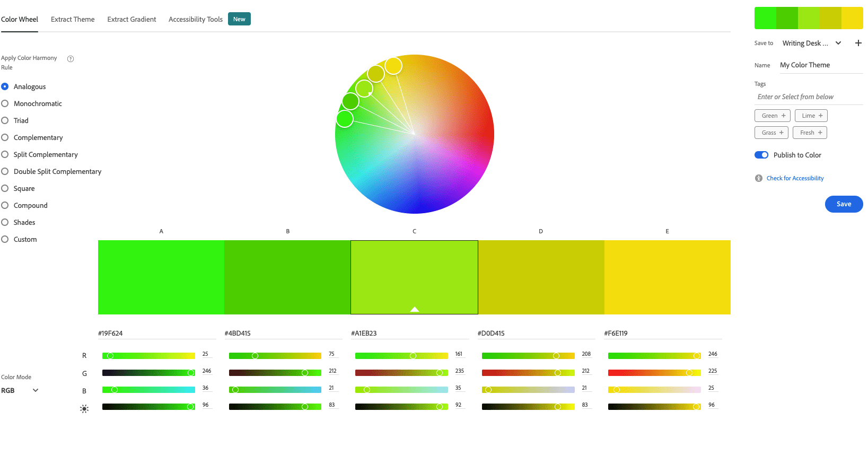Add the Lime tag with its plus icon
868x473 pixels.
tap(820, 116)
